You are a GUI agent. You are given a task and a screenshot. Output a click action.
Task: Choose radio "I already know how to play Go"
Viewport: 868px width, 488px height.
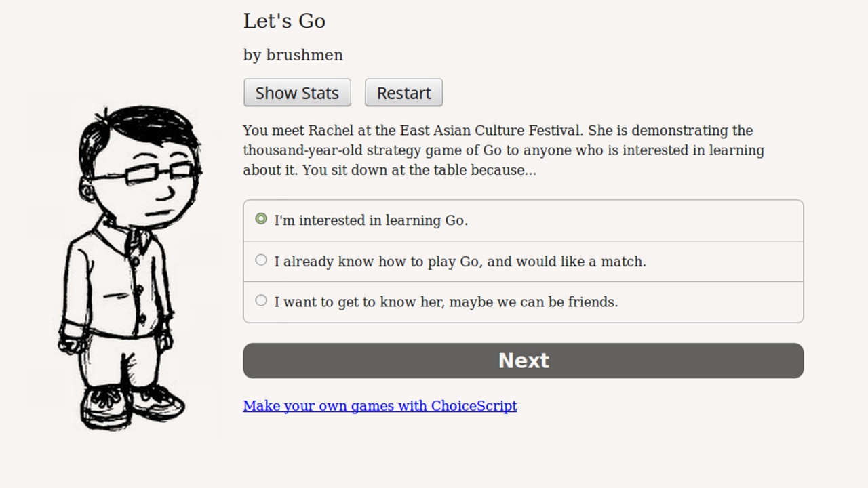point(261,260)
